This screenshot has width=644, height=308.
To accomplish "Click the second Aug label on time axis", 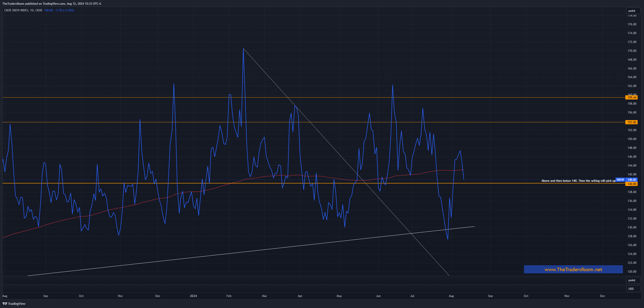I will click(x=451, y=296).
